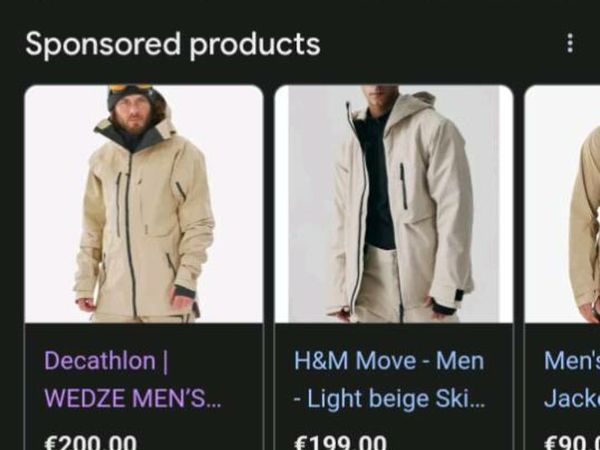Click the 'Men's' text of the third product card

coord(572,361)
